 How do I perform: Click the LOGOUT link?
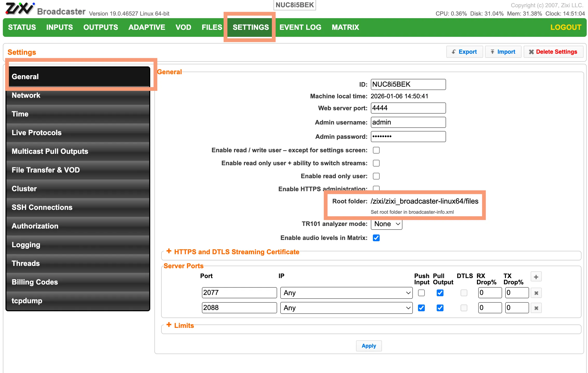[x=566, y=27]
